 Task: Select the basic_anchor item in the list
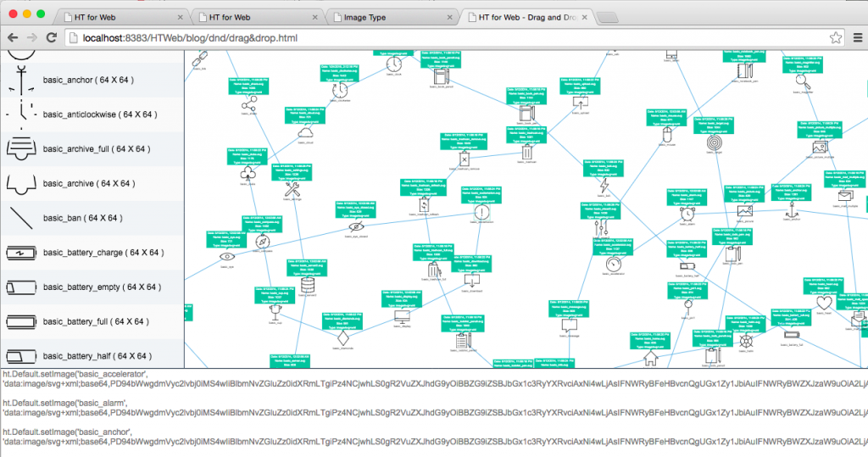click(88, 80)
